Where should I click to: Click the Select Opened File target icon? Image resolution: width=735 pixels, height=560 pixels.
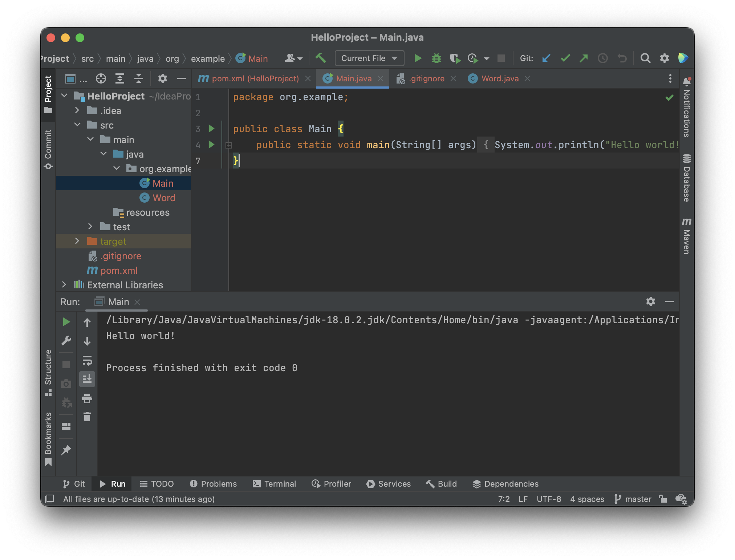click(x=101, y=78)
